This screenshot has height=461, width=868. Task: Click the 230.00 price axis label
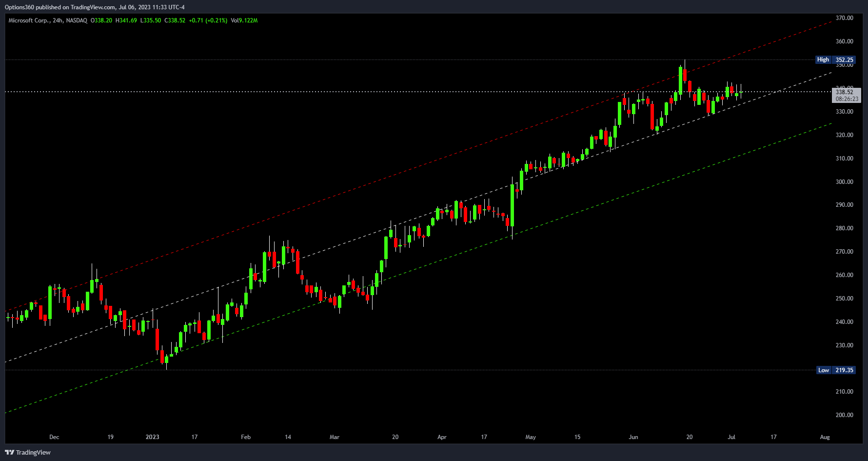[x=845, y=345]
